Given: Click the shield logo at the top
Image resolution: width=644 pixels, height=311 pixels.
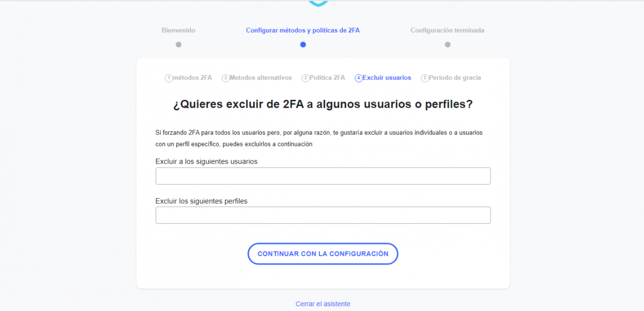Looking at the screenshot, I should [318, 3].
